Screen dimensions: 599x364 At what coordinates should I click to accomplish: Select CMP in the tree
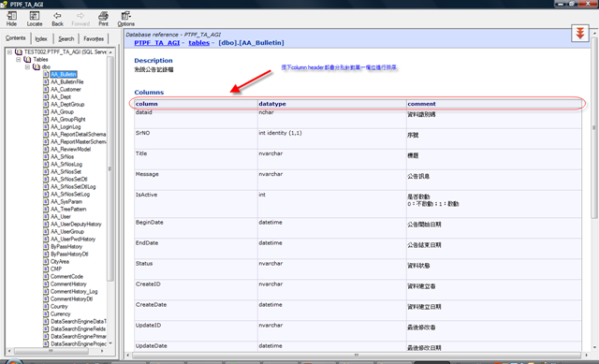pos(56,269)
